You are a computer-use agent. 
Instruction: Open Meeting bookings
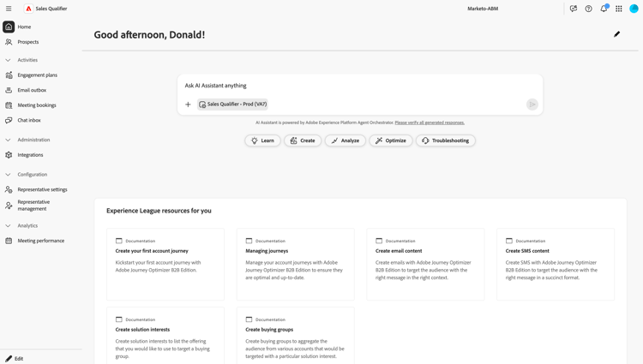click(x=37, y=105)
